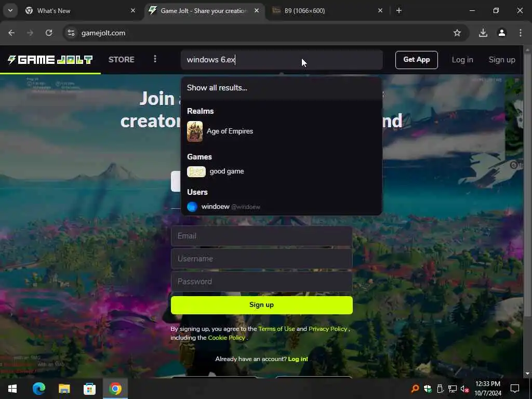
Task: Select the 'good game' game result
Action: pos(281,171)
